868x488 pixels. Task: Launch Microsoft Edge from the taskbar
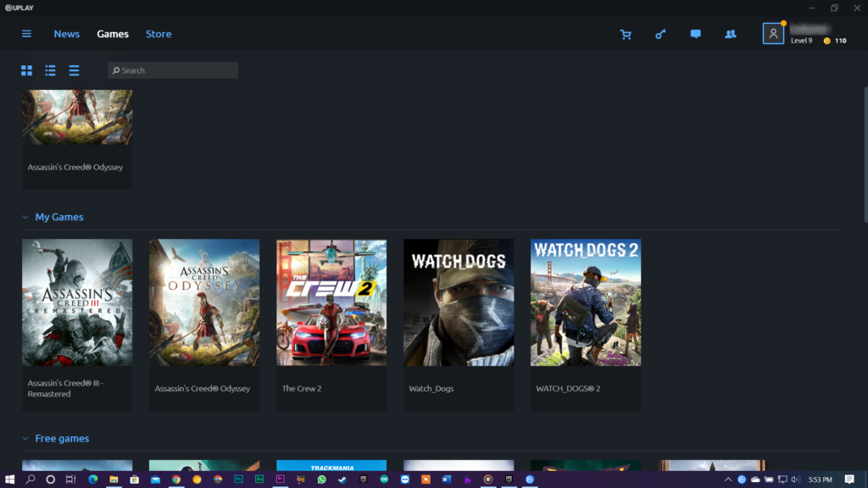[92, 480]
